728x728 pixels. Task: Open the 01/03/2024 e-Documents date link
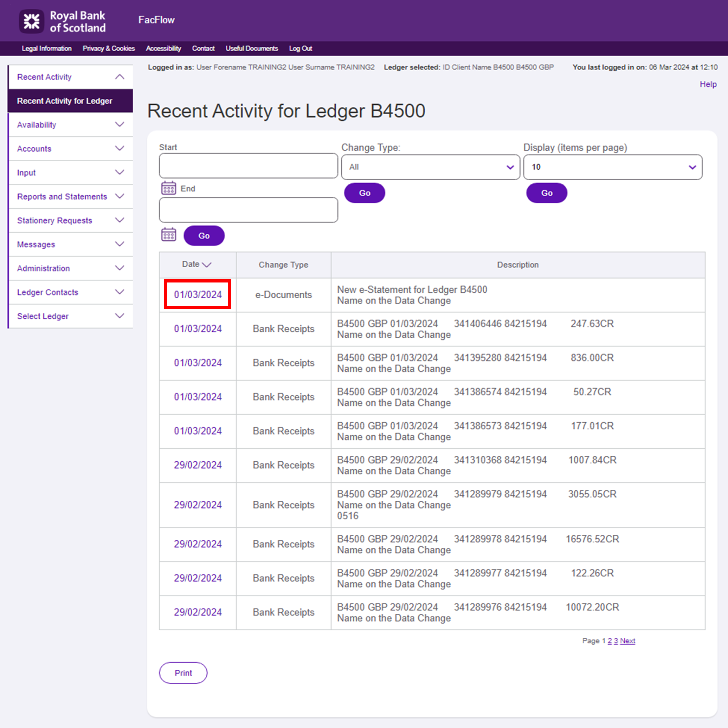click(198, 295)
